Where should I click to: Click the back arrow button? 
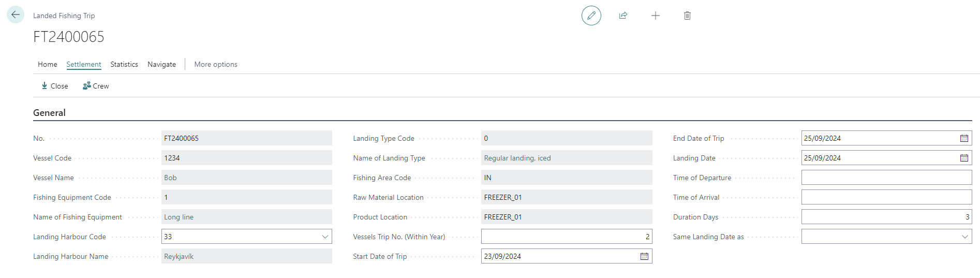click(16, 15)
